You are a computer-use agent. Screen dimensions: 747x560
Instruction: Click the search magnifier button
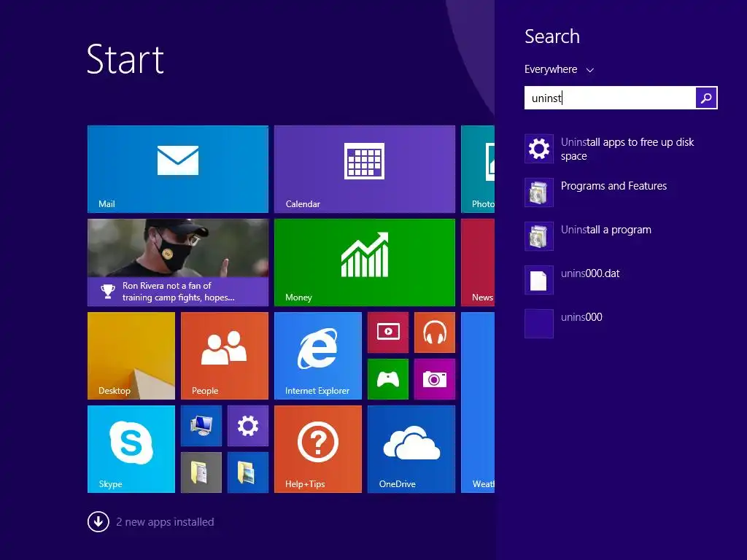point(706,98)
